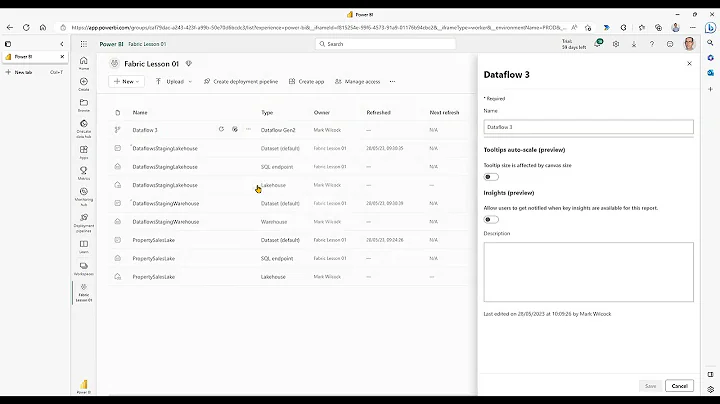The width and height of the screenshot is (720, 404).
Task: Refresh Dataflow 3 now
Action: (x=221, y=129)
